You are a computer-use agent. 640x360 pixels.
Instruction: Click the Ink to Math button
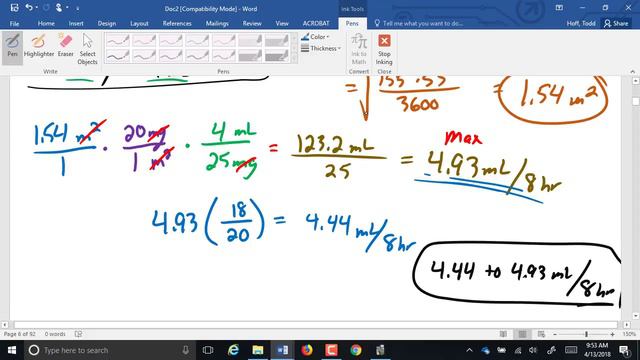tap(359, 49)
